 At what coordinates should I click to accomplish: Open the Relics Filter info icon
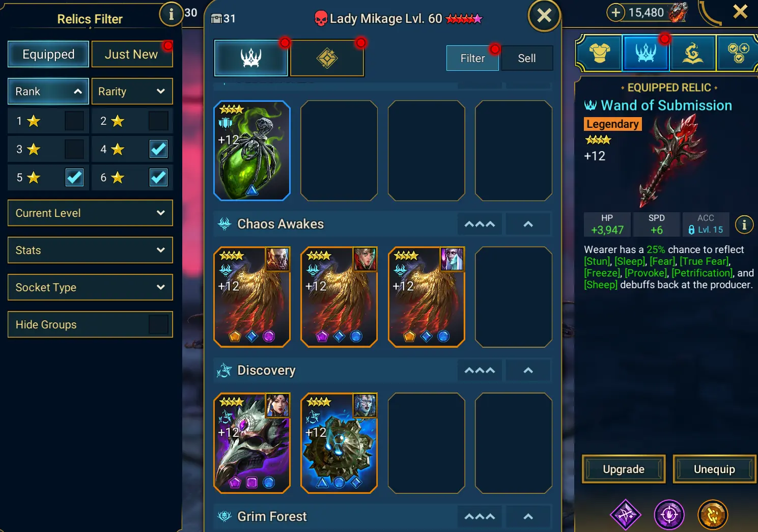point(171,14)
